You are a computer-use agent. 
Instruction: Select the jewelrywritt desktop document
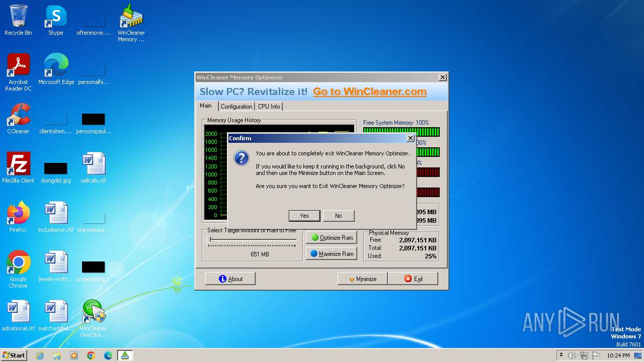pyautogui.click(x=56, y=266)
